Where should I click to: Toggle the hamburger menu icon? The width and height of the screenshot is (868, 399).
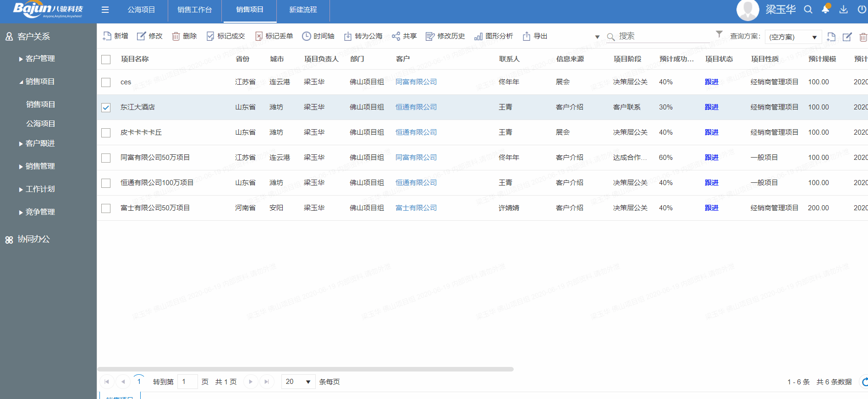105,10
